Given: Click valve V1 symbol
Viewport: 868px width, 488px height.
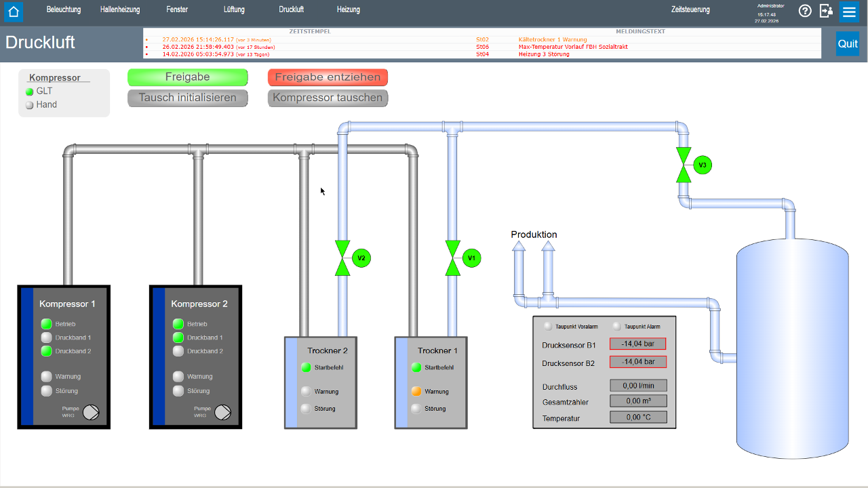Looking at the screenshot, I should point(453,258).
